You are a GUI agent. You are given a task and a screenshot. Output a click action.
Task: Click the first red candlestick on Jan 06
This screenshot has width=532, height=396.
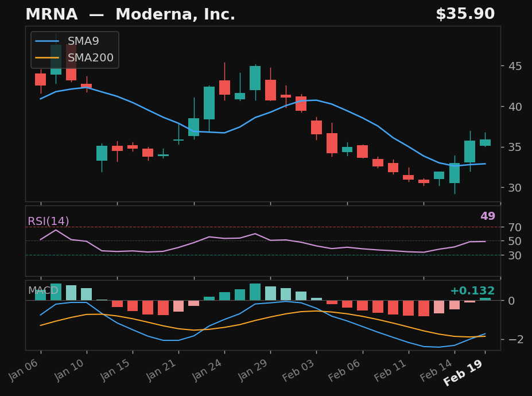point(41,79)
